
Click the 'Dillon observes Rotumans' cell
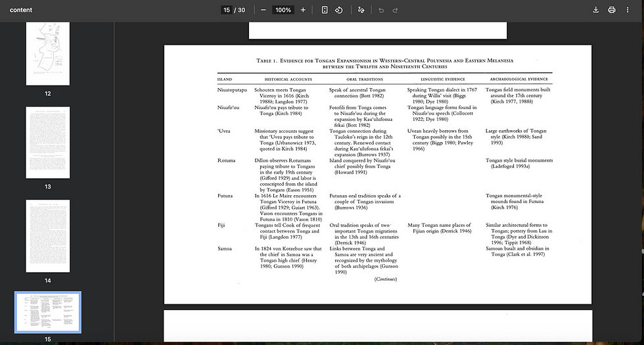click(x=286, y=175)
